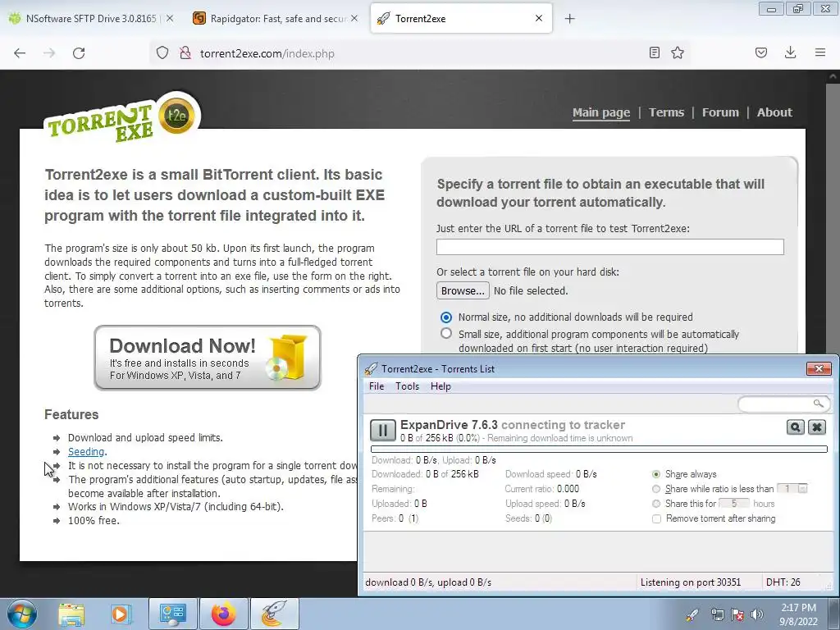Switch to NSoftware SFTP Drive tab

click(91, 19)
